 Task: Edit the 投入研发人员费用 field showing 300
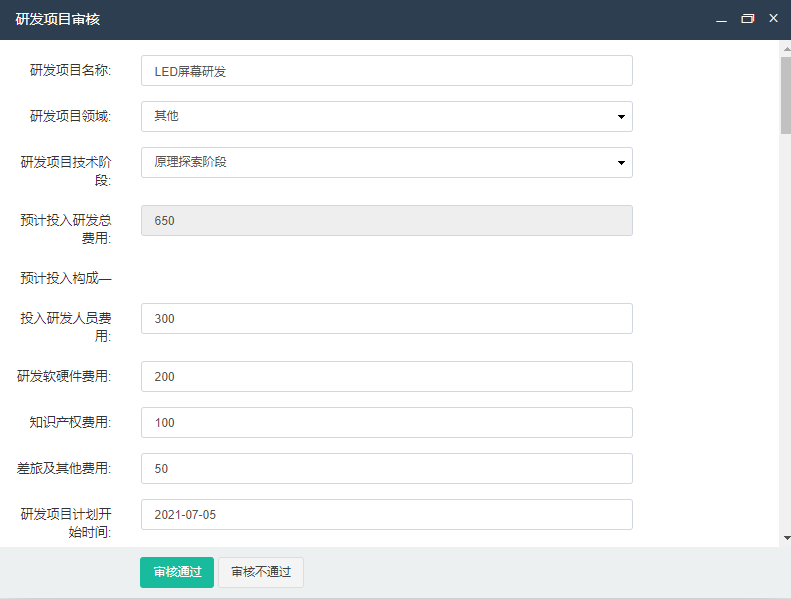[386, 318]
